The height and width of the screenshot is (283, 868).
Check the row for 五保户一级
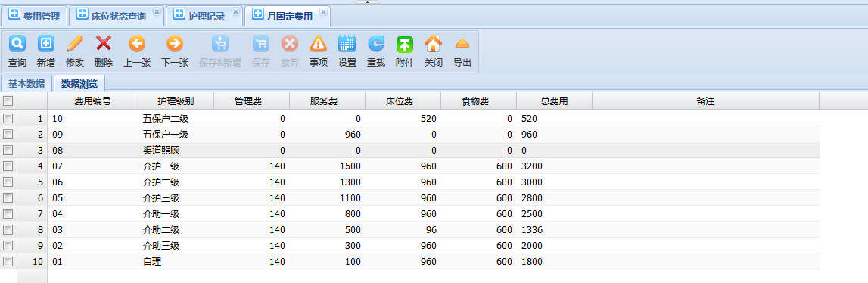(8, 134)
